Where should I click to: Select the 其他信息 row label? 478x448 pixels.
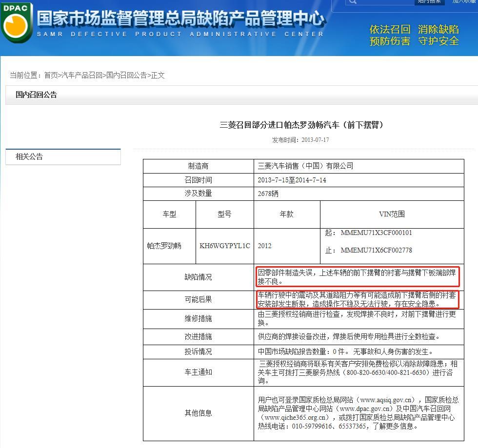pyautogui.click(x=198, y=413)
